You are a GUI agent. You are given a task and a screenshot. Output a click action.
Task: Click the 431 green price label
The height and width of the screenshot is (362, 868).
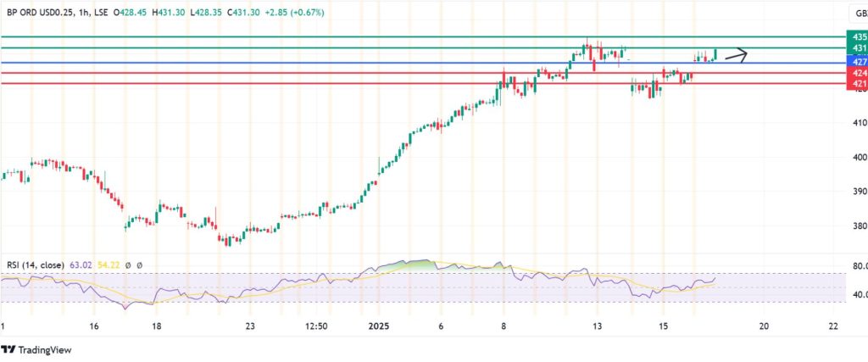click(x=857, y=49)
